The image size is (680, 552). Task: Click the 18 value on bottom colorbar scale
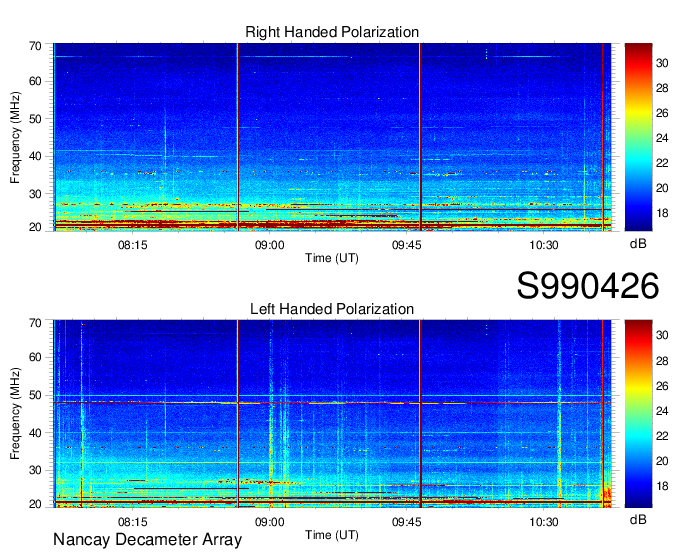(x=662, y=486)
